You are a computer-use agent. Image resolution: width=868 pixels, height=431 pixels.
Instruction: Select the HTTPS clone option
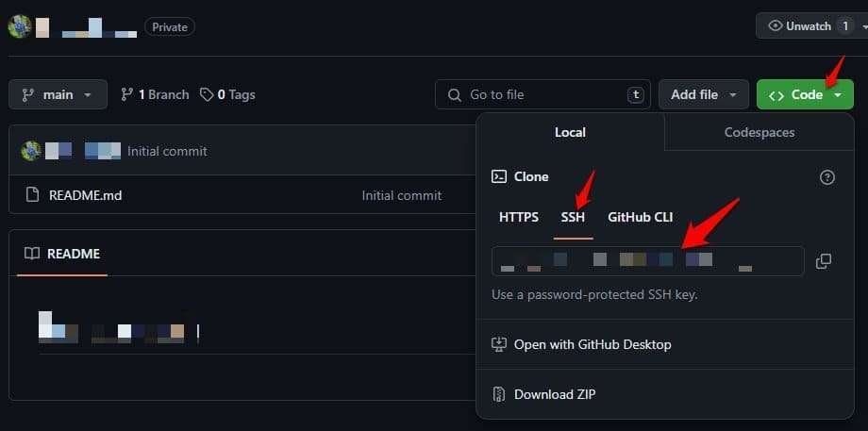pyautogui.click(x=519, y=218)
